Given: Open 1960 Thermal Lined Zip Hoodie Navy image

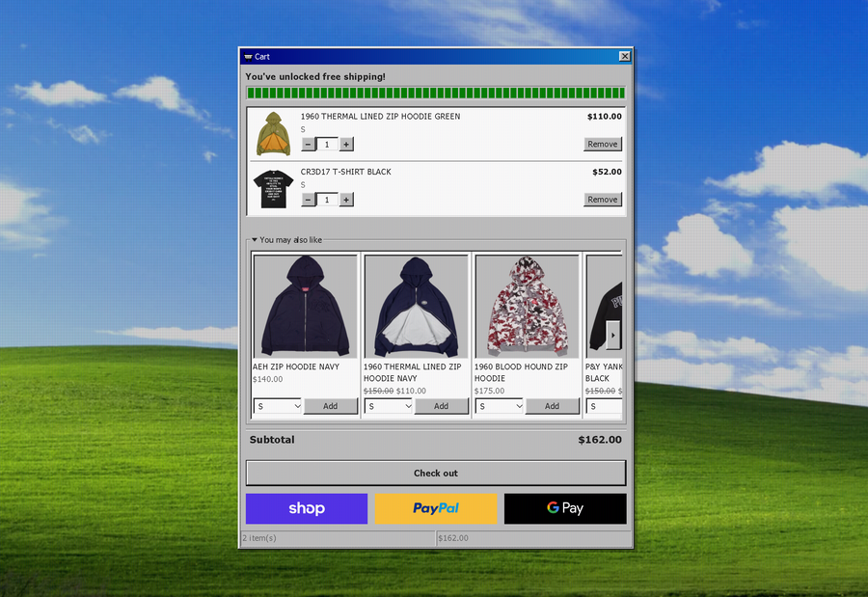Looking at the screenshot, I should coord(417,306).
